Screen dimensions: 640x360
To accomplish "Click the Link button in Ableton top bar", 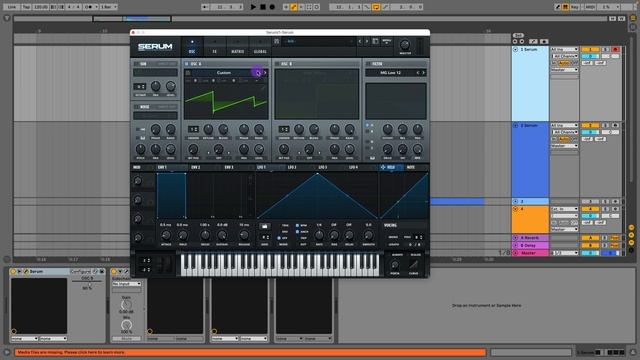I will coord(12,7).
